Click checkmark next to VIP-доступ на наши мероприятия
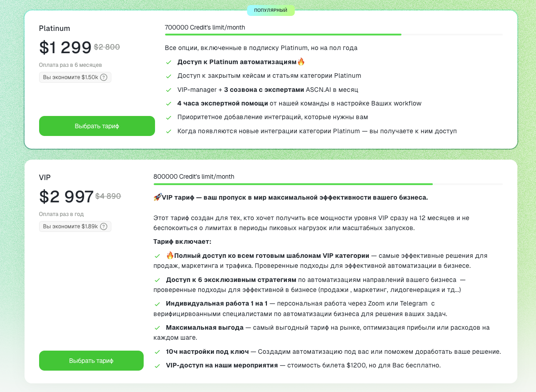The height and width of the screenshot is (392, 536). click(157, 366)
